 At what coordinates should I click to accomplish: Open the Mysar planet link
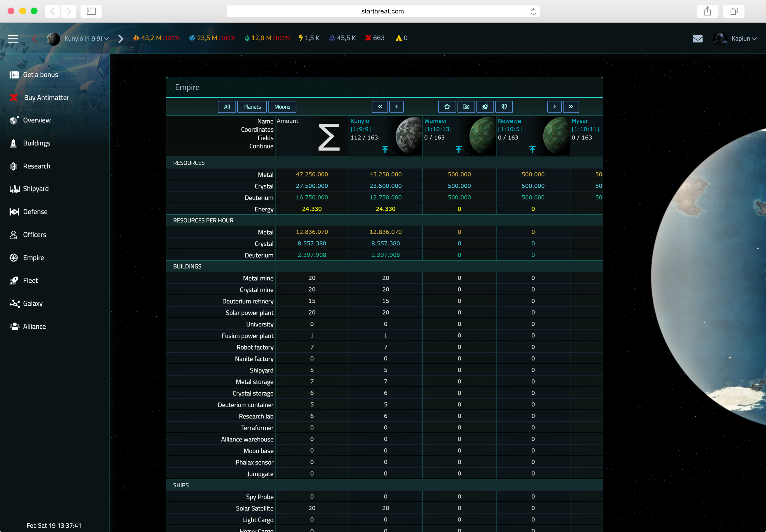click(x=580, y=121)
